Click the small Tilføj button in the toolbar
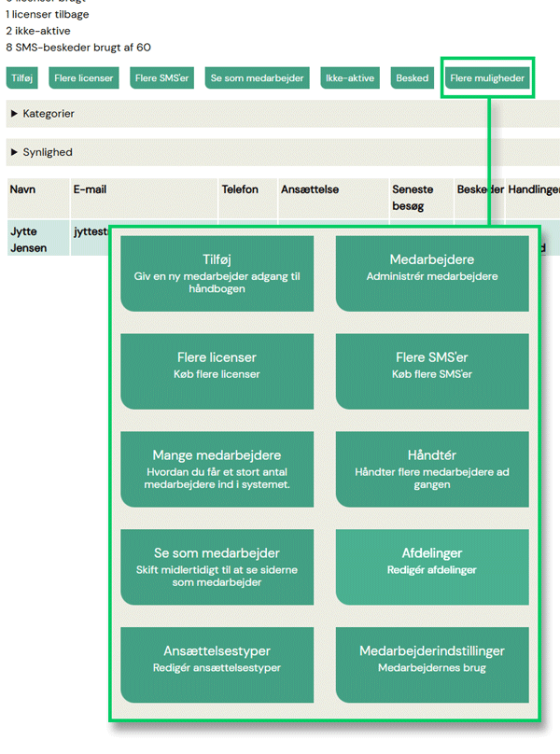Screen dimensions: 560x754 pos(21,77)
